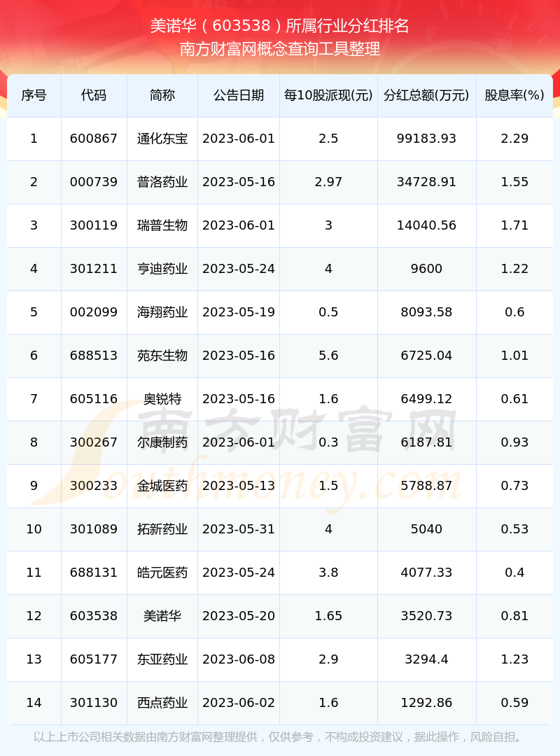Select stock code 300119
The image size is (560, 756).
tap(94, 225)
